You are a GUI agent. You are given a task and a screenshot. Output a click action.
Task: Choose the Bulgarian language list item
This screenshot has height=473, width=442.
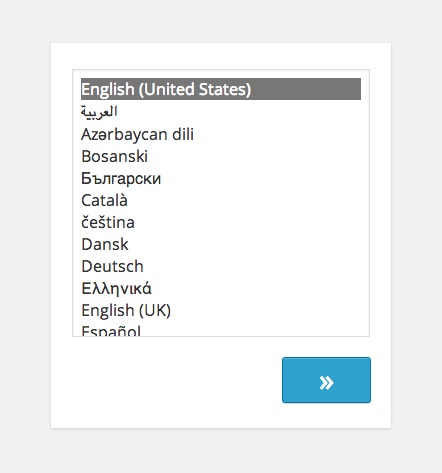coord(221,178)
